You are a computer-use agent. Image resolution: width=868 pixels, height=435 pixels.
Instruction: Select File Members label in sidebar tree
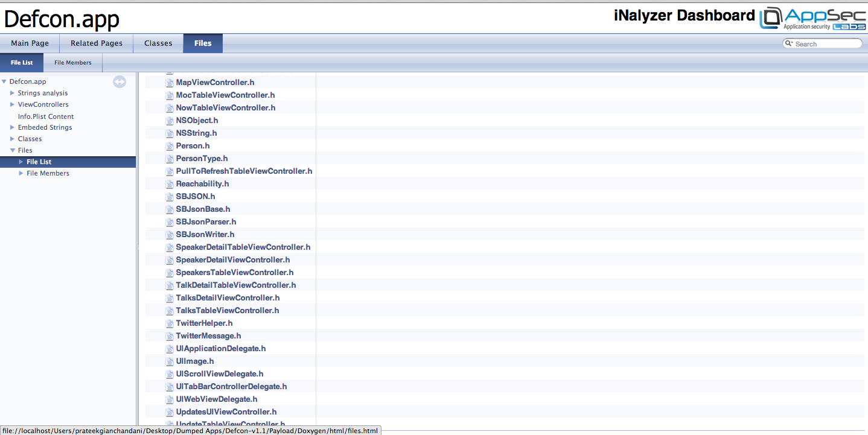(48, 173)
